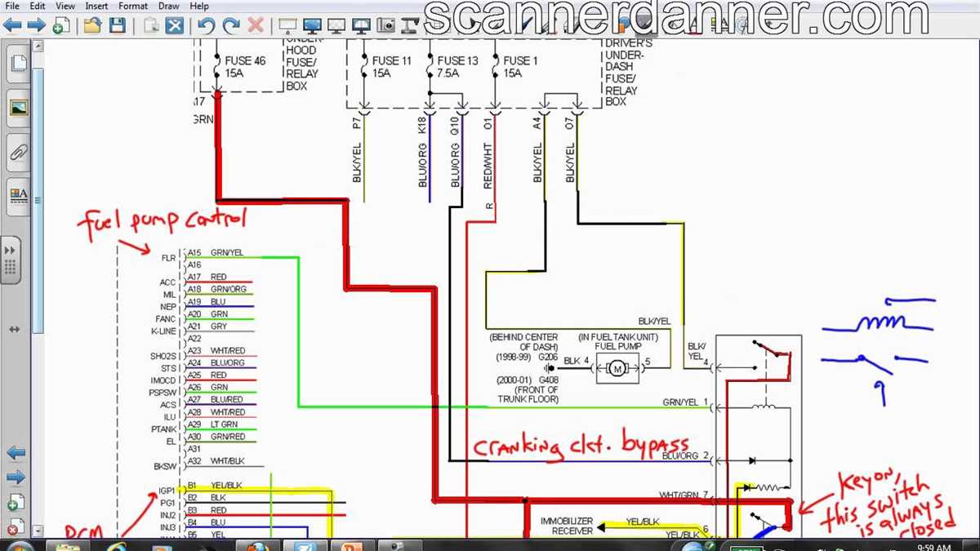The height and width of the screenshot is (551, 980).
Task: Go to next page with toolbar forward arrow
Action: (x=37, y=26)
